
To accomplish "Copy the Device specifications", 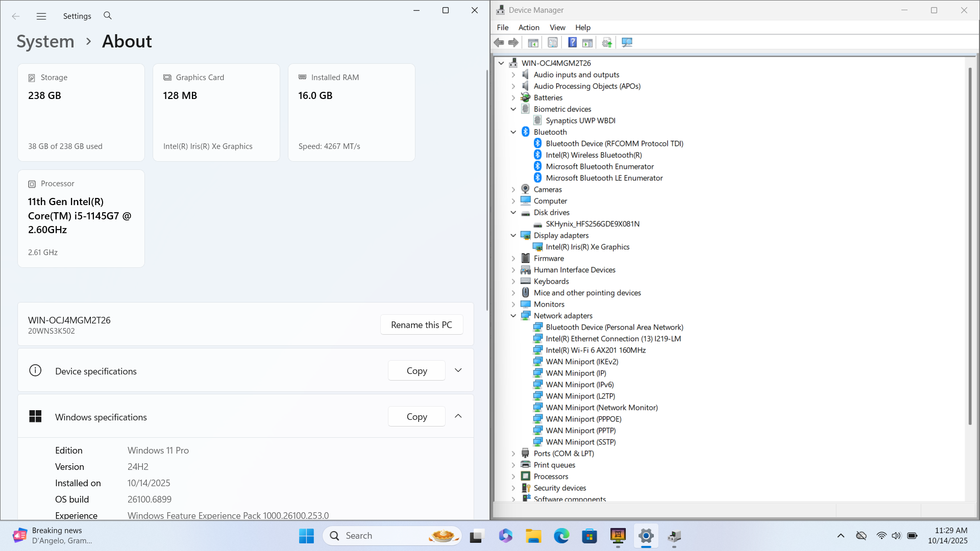I will (x=416, y=371).
